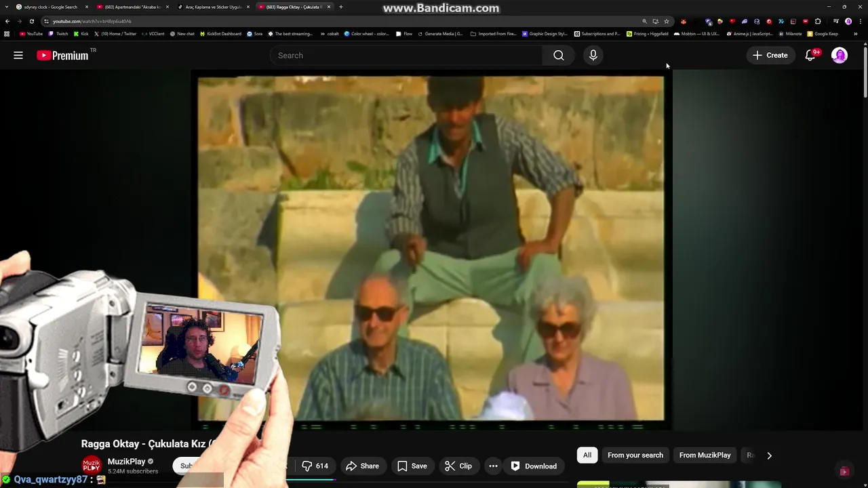Open the Twitch bookmark
Screen dimensions: 868x488
pos(58,33)
